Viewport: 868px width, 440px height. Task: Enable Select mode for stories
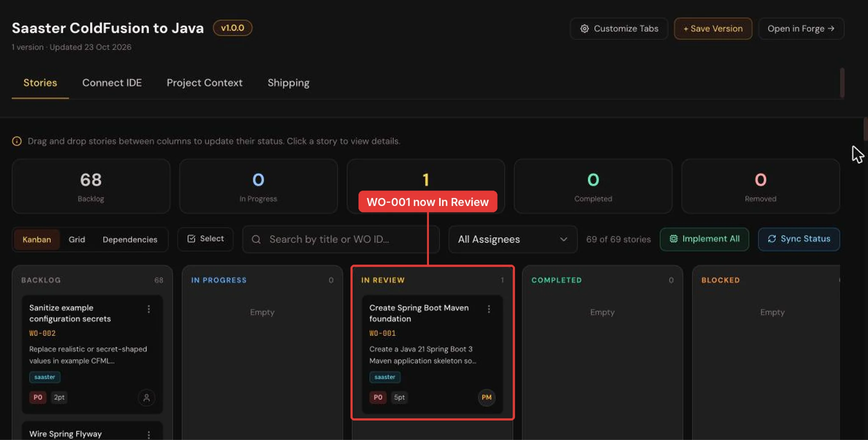[206, 239]
